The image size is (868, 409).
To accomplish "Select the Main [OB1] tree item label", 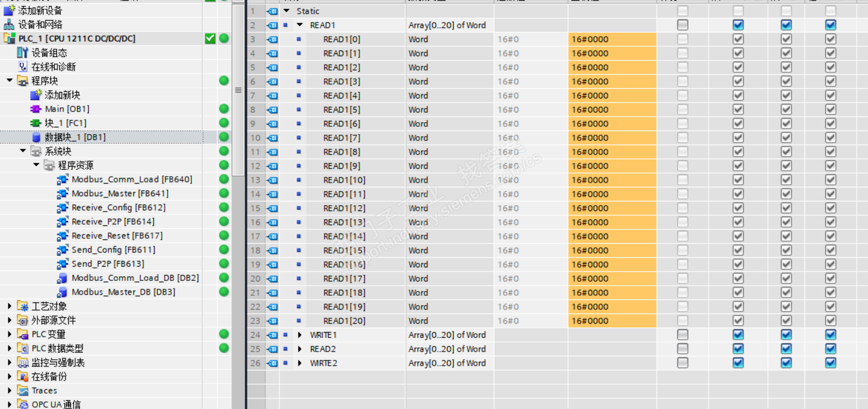I will coord(67,109).
